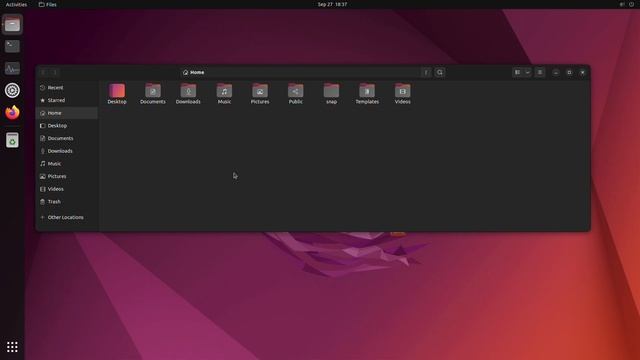Open the hamburger main menu
The image size is (640, 360).
click(540, 72)
